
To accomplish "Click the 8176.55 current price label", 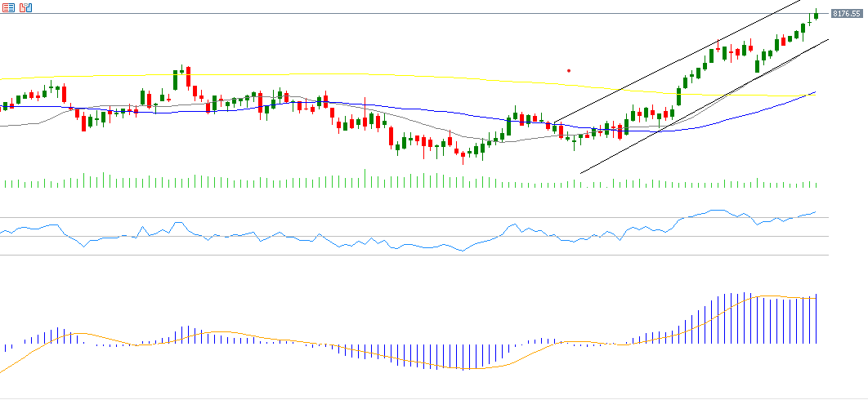I will [x=848, y=14].
